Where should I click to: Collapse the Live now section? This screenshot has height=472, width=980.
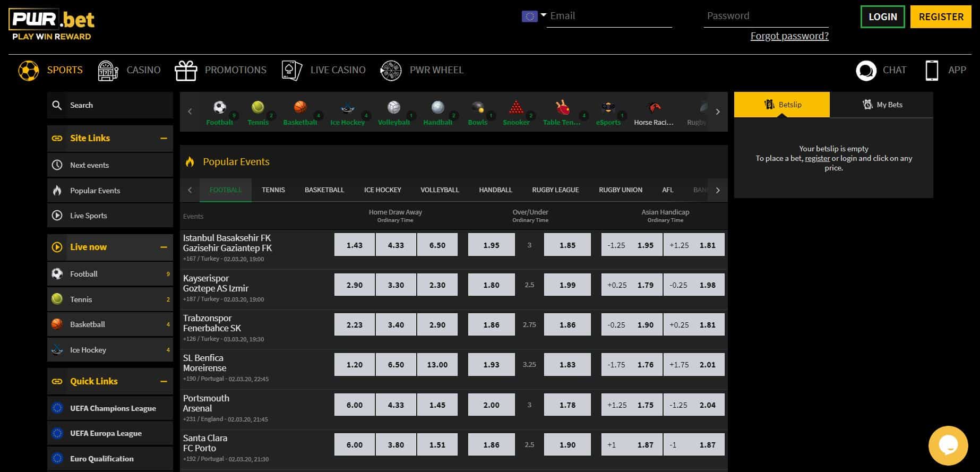pos(164,247)
